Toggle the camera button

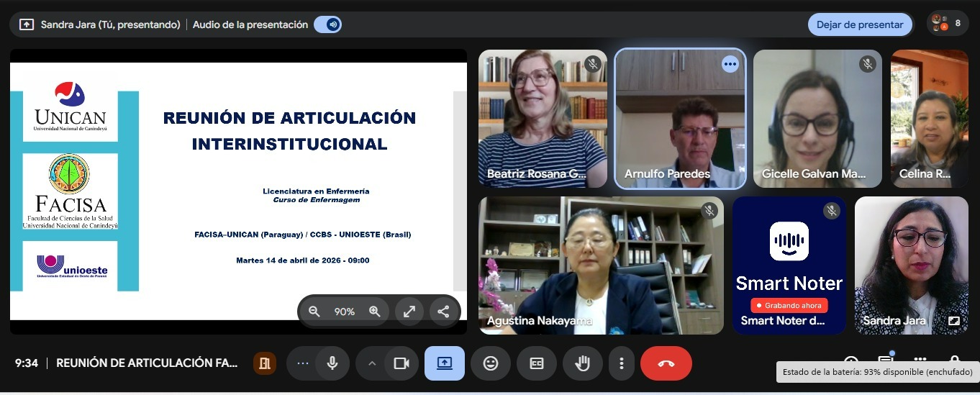(x=401, y=363)
